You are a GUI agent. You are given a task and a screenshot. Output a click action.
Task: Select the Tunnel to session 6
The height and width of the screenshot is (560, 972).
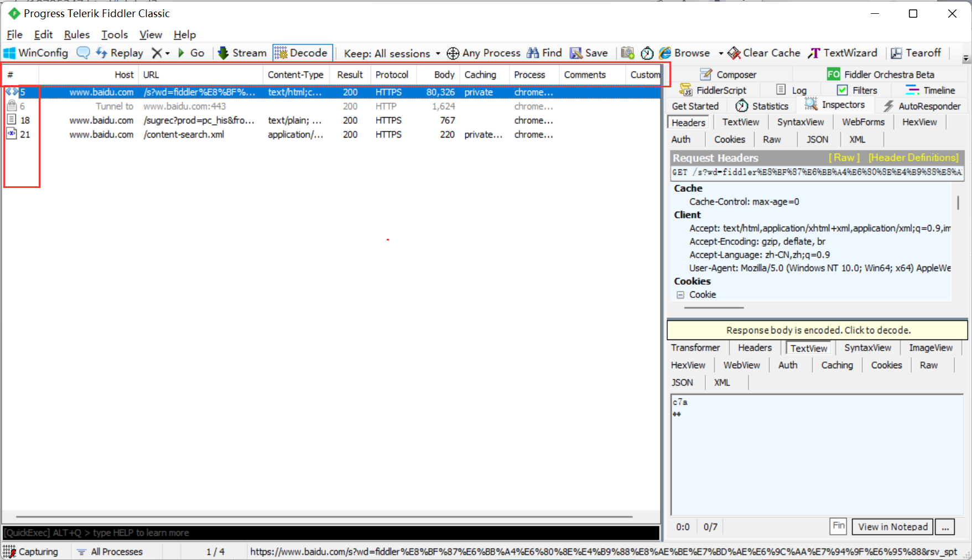tap(331, 106)
